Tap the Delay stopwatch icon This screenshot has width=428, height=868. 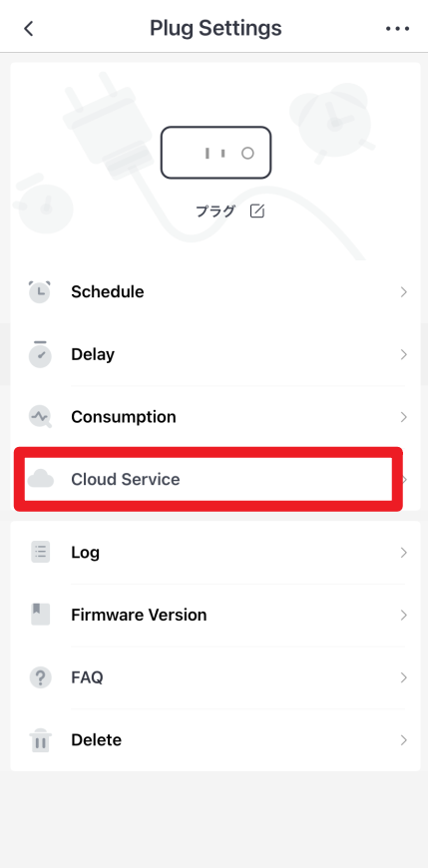click(x=40, y=354)
